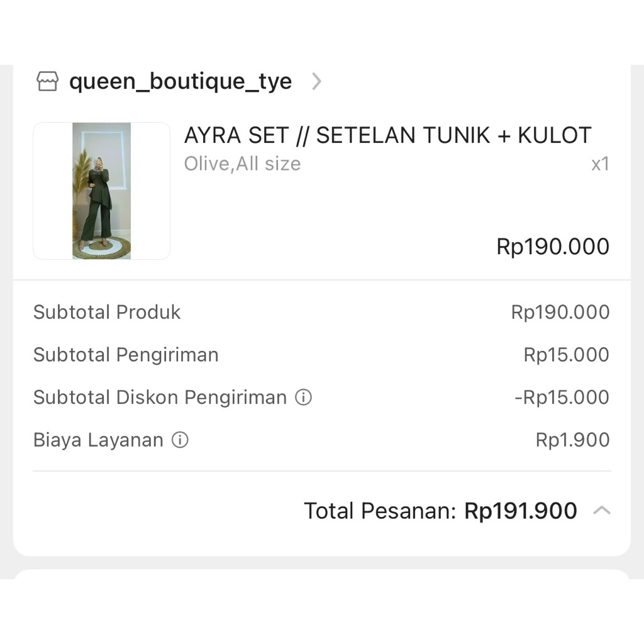The image size is (644, 644).
Task: Click the AYRA SET // SETELAN TUNIK + KULOT title
Action: (x=387, y=135)
